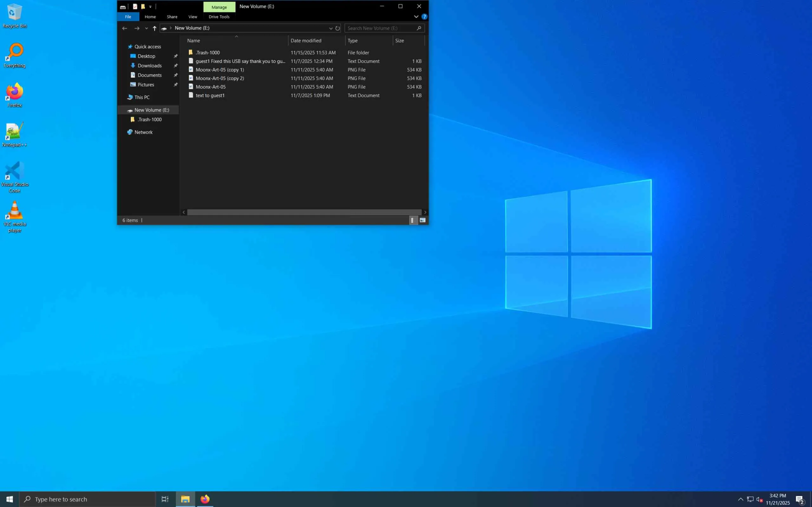Click the New folder quick access icon
Viewport: 812px width, 507px height.
143,6
